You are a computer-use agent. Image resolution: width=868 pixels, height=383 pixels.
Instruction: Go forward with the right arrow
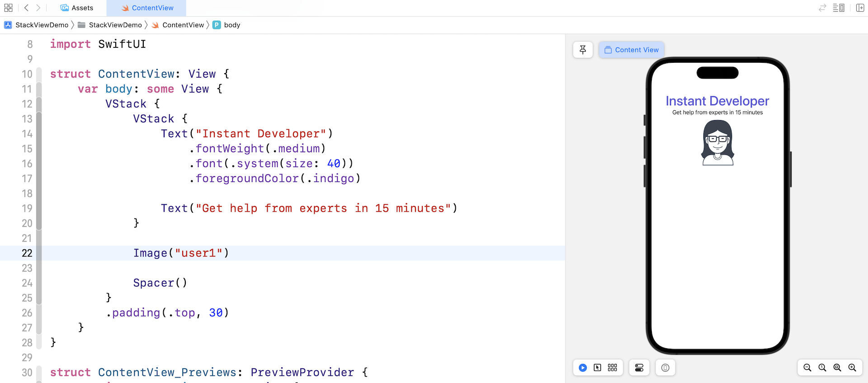(x=38, y=8)
